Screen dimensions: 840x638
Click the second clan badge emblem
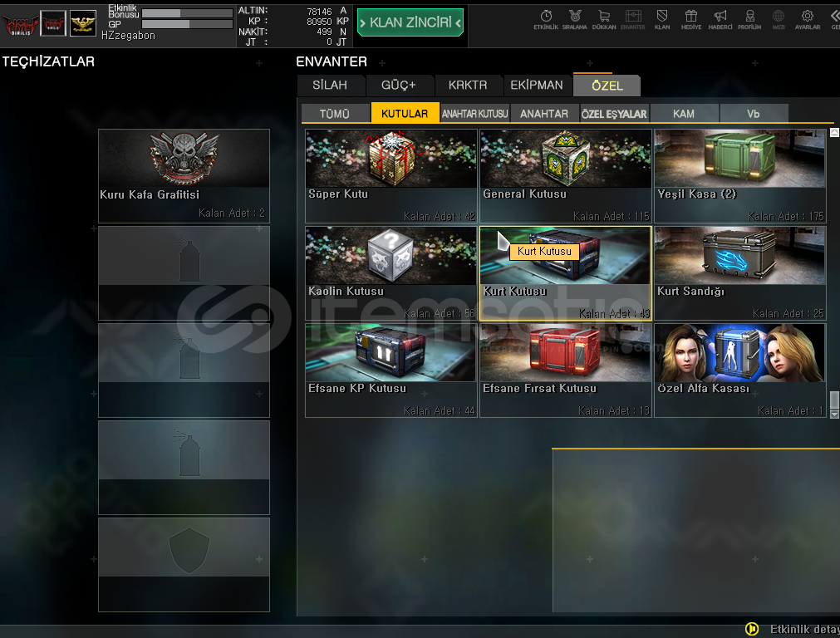coord(53,23)
